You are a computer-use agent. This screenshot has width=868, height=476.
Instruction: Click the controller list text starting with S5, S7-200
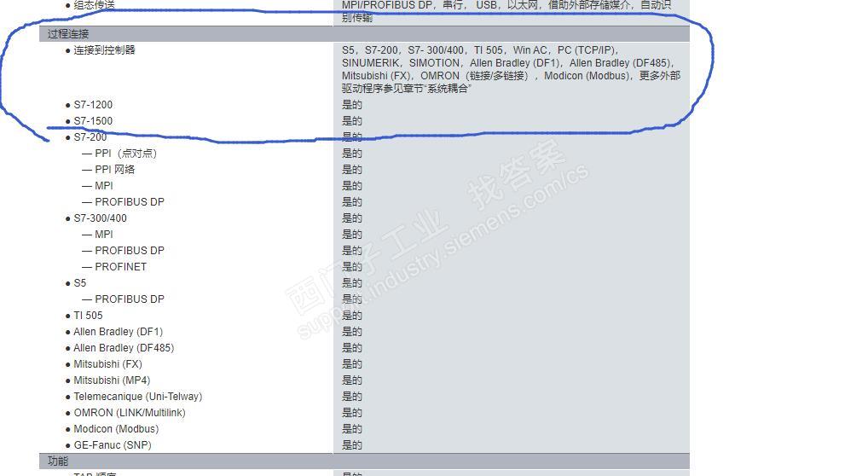[511, 69]
